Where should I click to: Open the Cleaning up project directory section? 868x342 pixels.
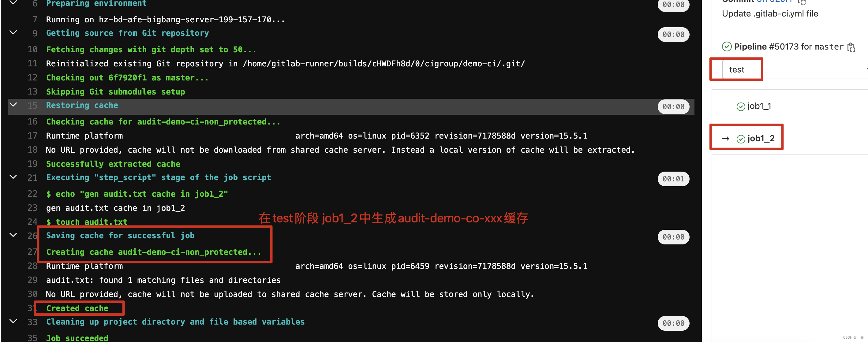click(12, 322)
